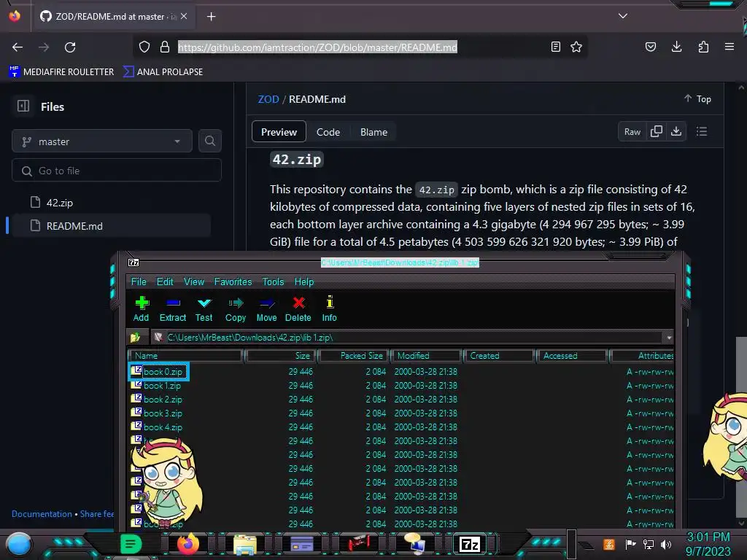
Task: Copy raw file contents on GitHub
Action: 656,131
